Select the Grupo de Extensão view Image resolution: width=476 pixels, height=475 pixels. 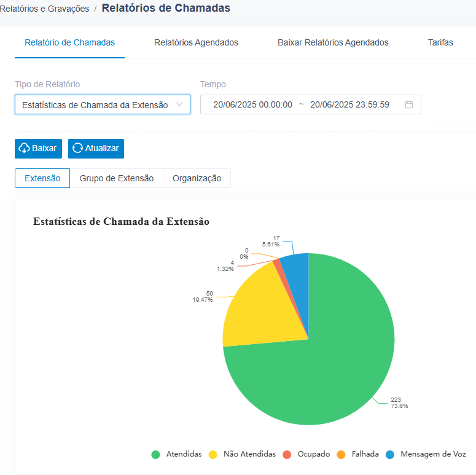[x=116, y=178]
